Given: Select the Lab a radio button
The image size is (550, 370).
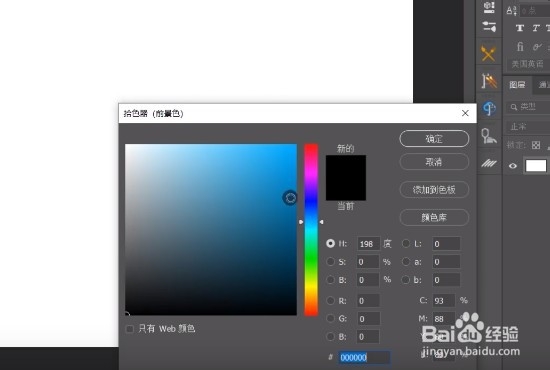Looking at the screenshot, I should tap(406, 262).
